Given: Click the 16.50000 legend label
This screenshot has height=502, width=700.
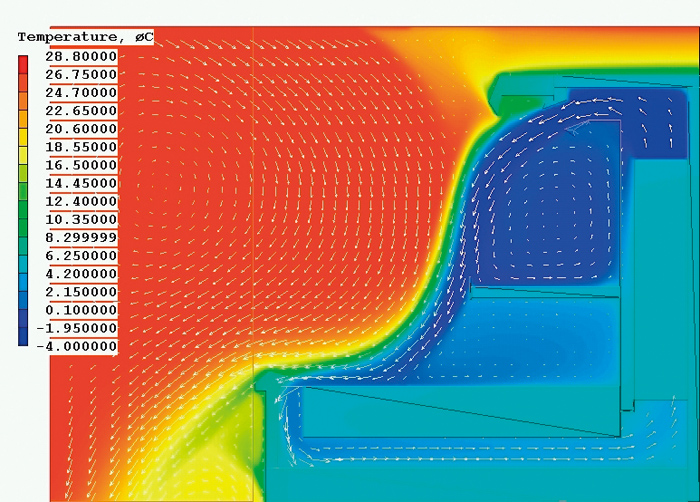Looking at the screenshot, I should 81,165.
